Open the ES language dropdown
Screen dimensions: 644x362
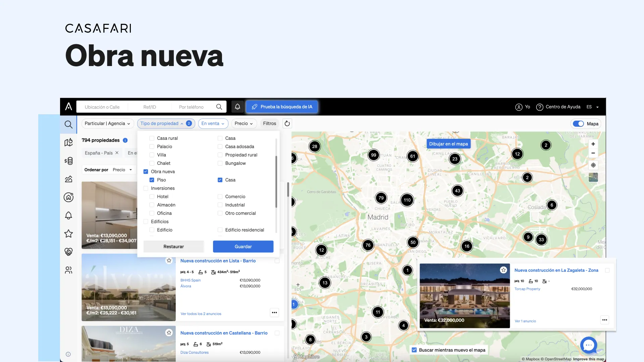click(593, 107)
